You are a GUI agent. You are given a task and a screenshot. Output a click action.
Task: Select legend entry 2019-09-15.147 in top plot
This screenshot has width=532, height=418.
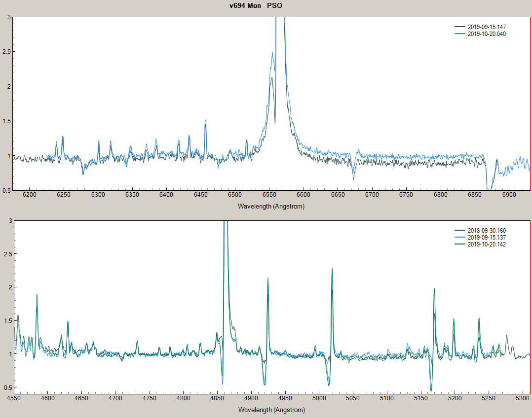pos(487,27)
